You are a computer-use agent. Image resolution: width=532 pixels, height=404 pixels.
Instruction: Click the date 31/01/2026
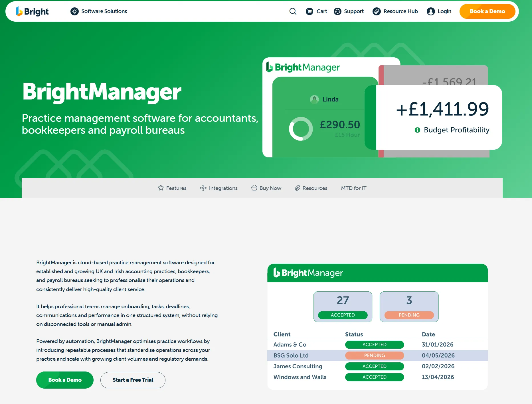438,344
